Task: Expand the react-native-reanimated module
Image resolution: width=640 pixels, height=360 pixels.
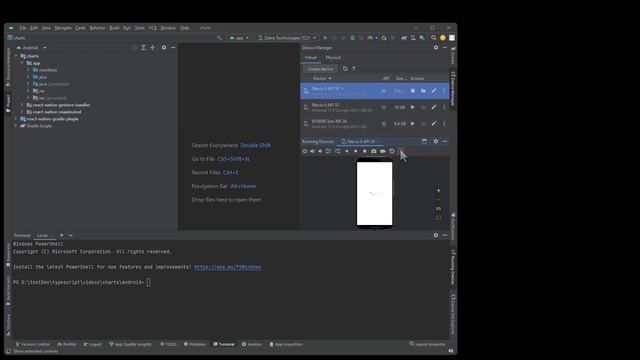Action: tap(22, 112)
